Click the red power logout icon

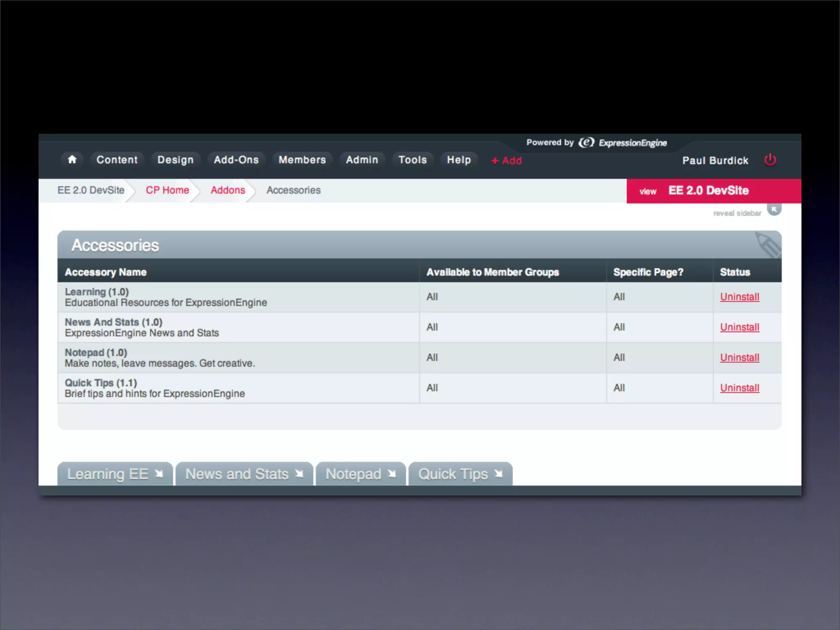coord(770,160)
